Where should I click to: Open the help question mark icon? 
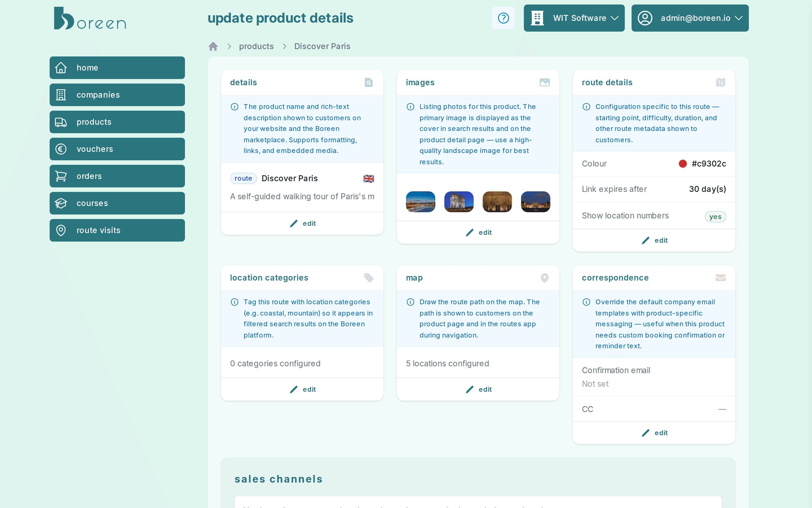tap(503, 18)
